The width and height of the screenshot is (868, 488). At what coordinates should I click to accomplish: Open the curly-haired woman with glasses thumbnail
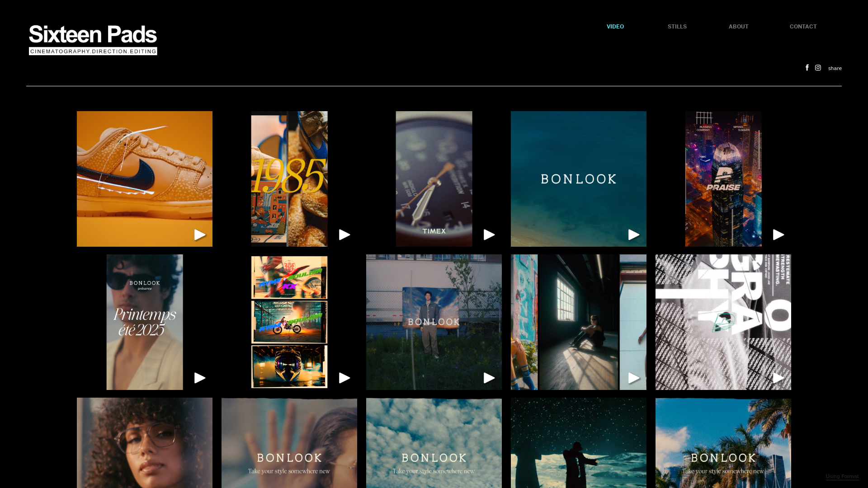(145, 443)
